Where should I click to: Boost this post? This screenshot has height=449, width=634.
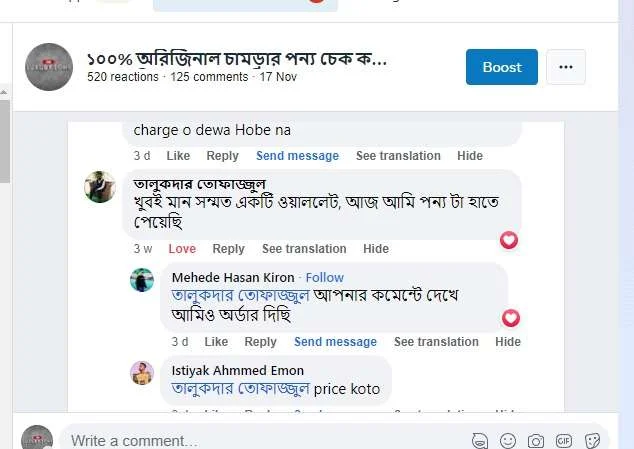[501, 67]
